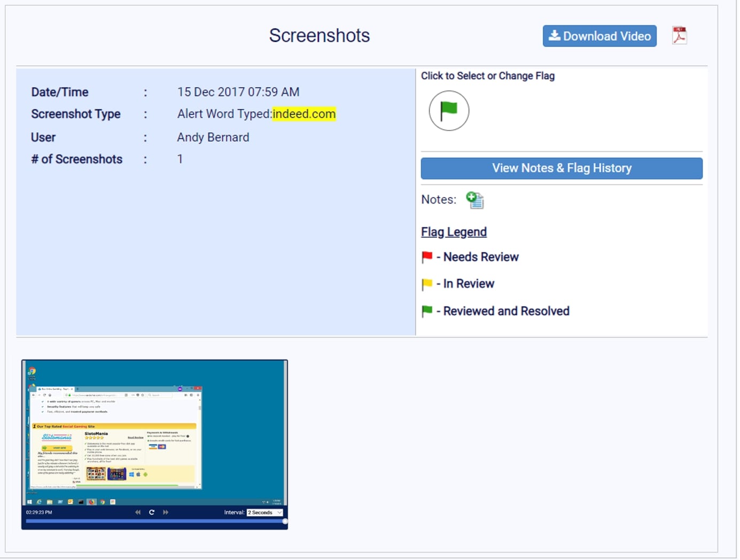Add a note using the notes plus icon

[x=475, y=199]
